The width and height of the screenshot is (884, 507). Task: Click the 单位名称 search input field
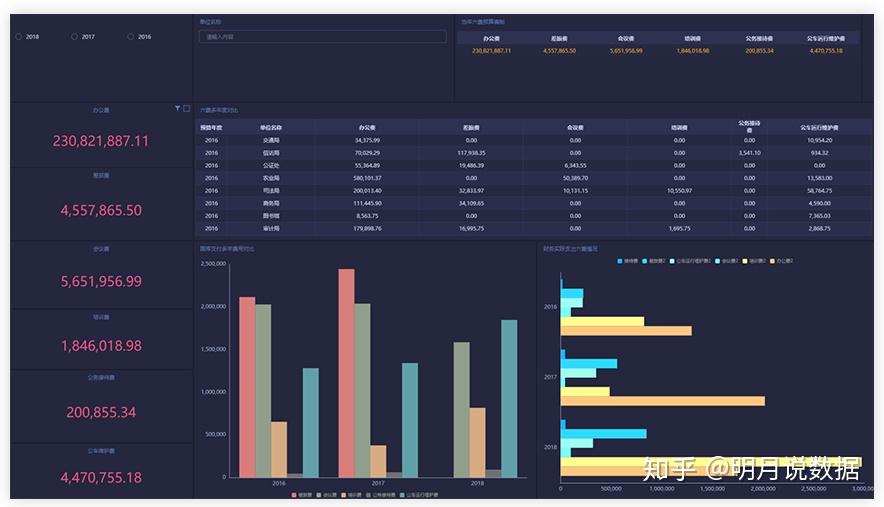pyautogui.click(x=322, y=37)
